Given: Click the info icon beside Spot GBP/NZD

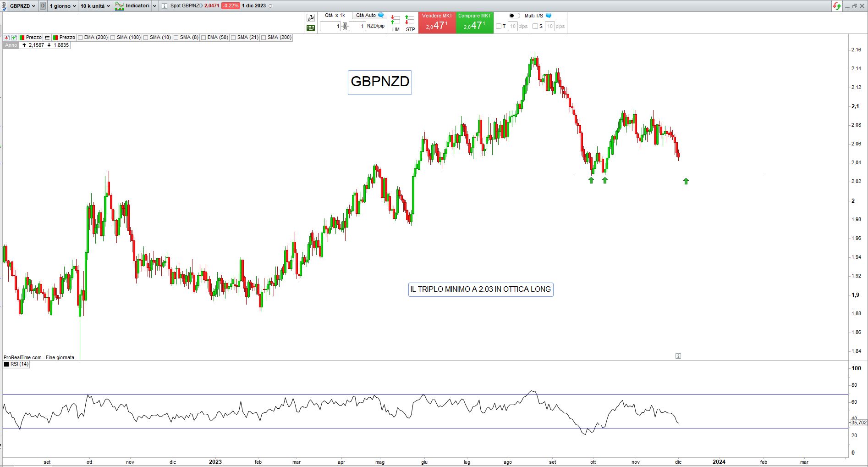Looking at the screenshot, I should [x=165, y=6].
